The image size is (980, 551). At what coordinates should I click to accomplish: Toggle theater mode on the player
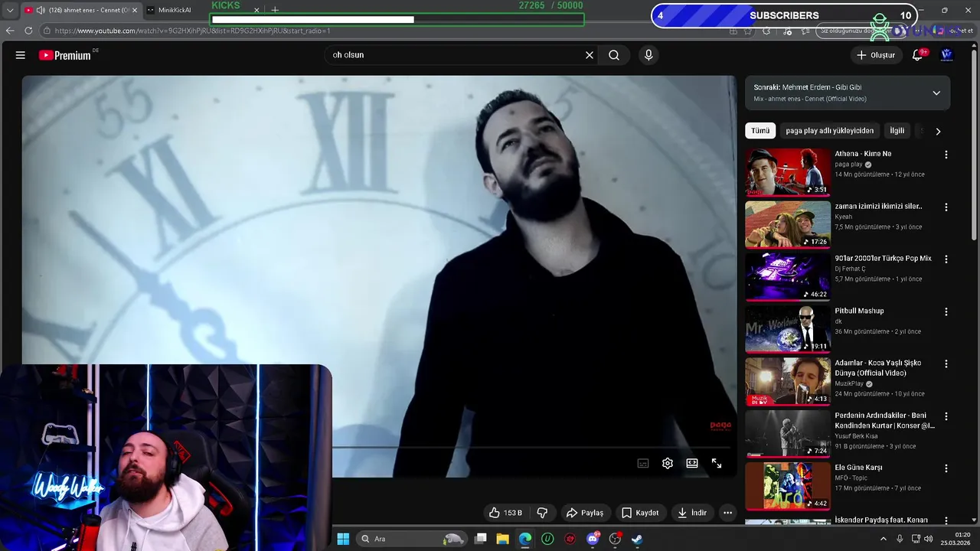pos(692,463)
